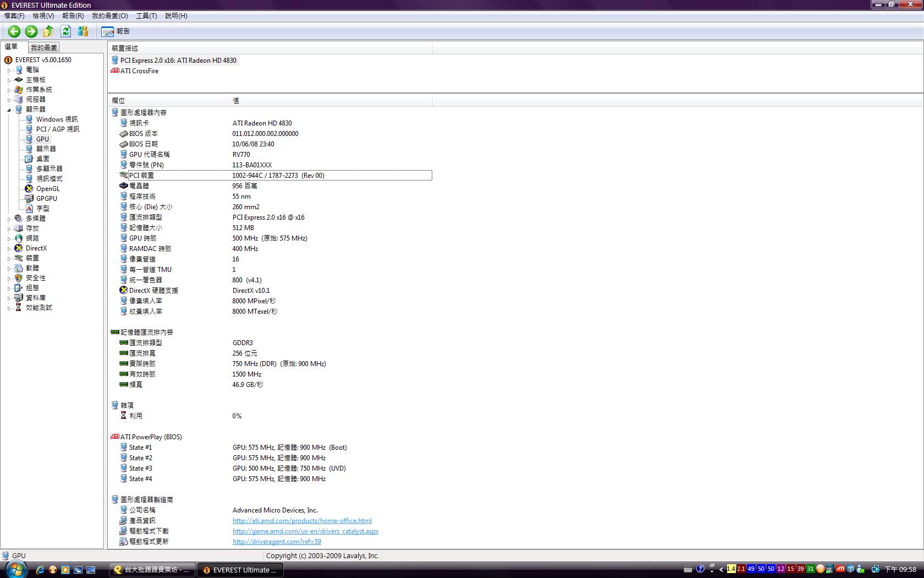The height and width of the screenshot is (578, 924).
Task: Click the 報告 report toolbar button
Action: point(116,31)
